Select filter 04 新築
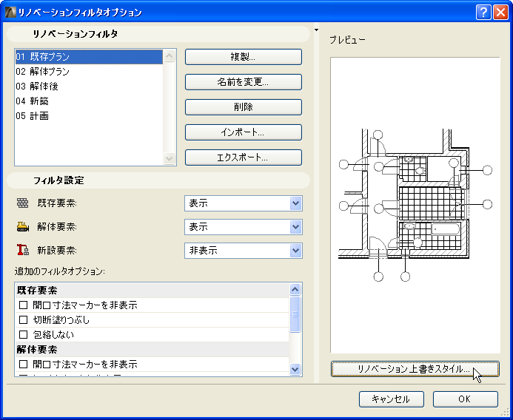 pyautogui.click(x=89, y=101)
